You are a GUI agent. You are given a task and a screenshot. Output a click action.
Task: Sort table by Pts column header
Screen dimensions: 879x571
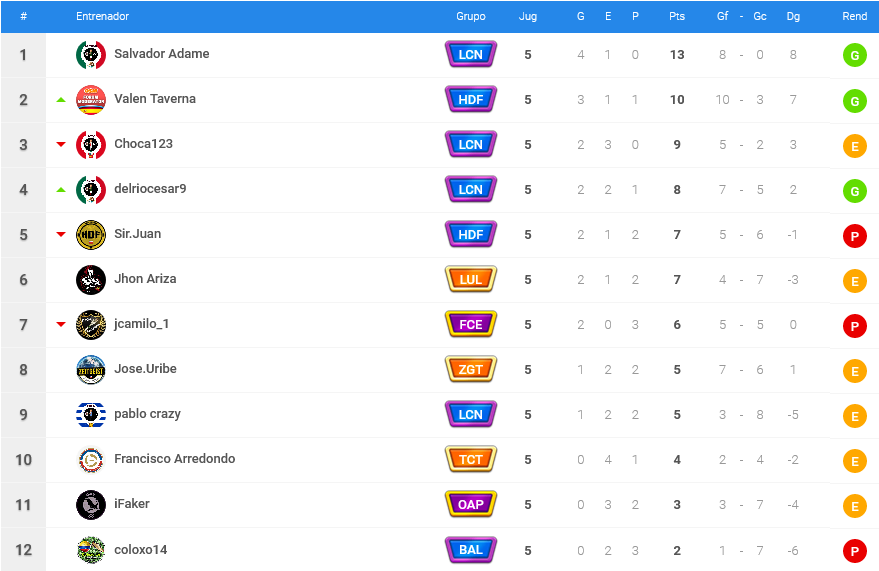(677, 16)
